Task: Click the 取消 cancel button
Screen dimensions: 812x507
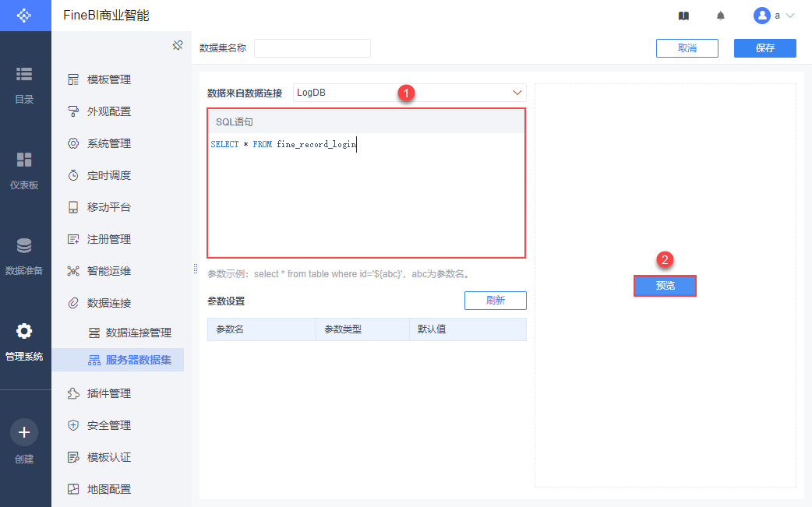Action: (687, 48)
